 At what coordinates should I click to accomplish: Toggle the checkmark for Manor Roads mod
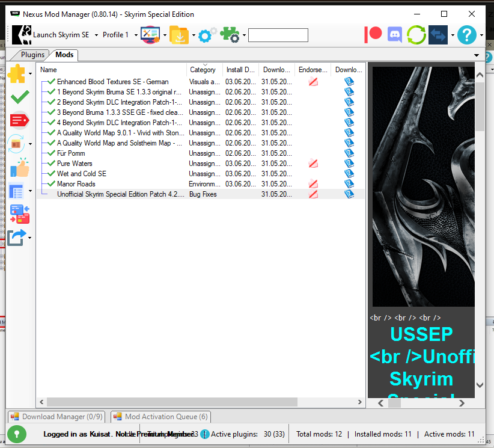(x=51, y=184)
